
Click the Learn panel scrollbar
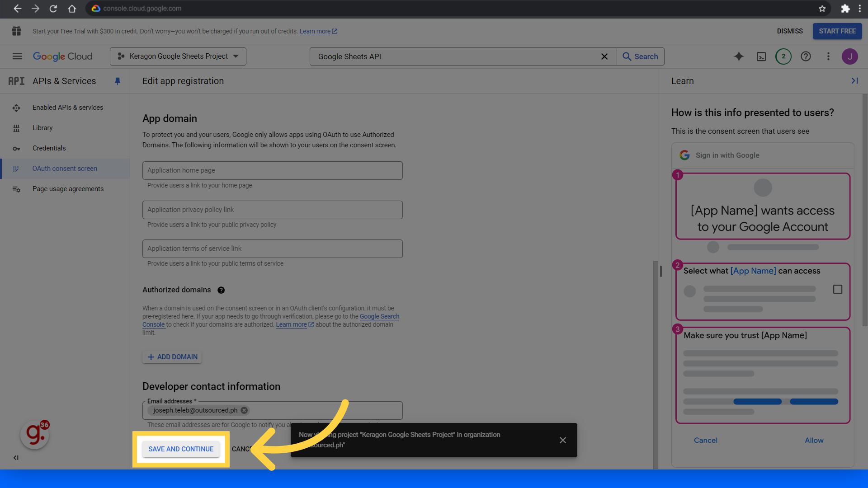[x=865, y=210]
